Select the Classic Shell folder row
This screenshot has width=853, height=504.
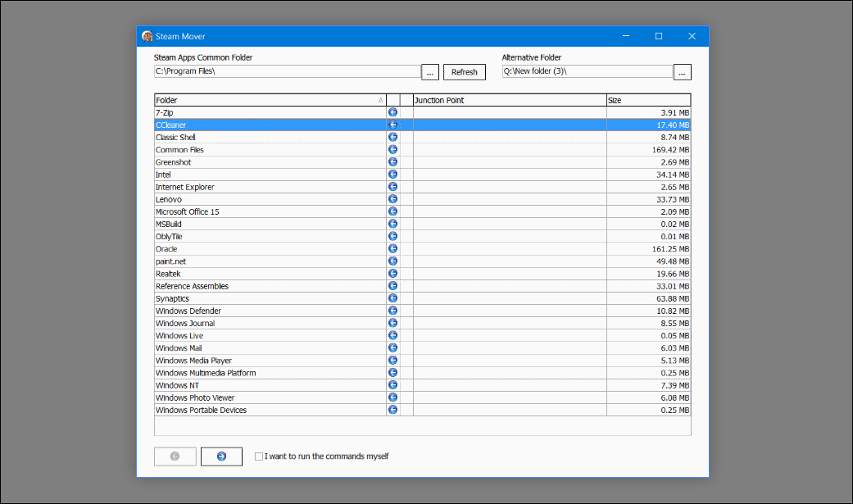pos(422,137)
